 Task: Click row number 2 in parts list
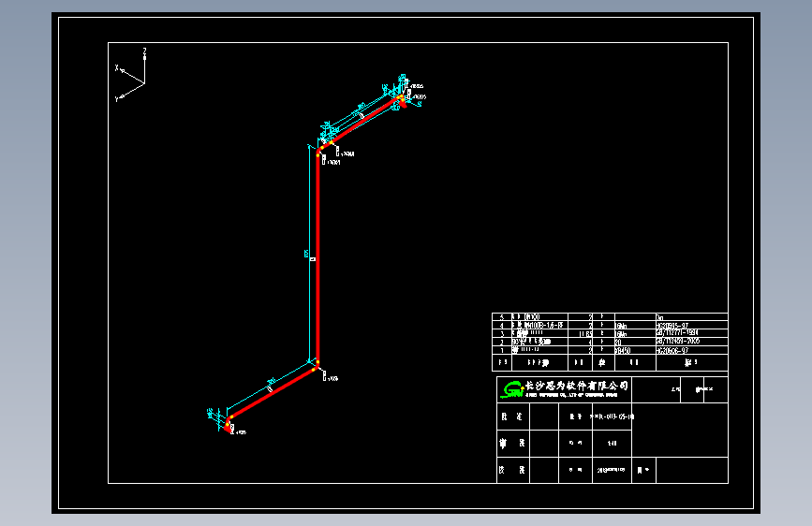(501, 343)
